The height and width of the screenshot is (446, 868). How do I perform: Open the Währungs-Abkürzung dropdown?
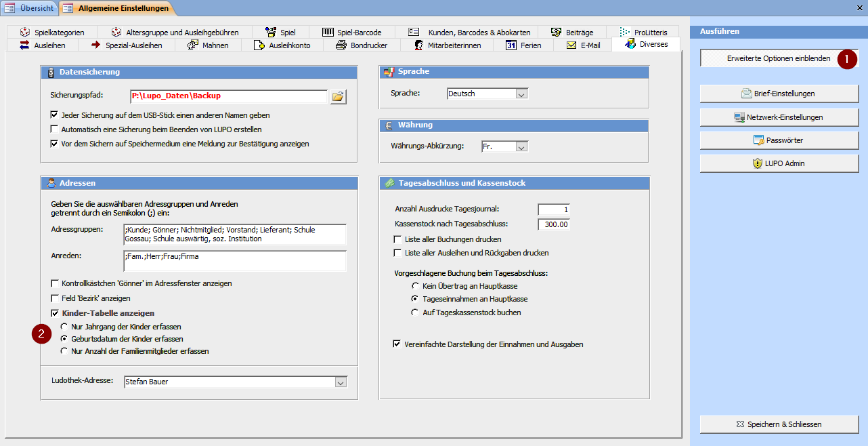point(521,146)
